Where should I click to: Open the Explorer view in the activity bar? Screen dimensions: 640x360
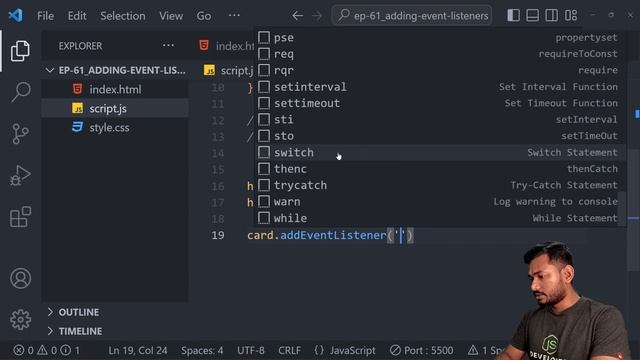tap(20, 51)
